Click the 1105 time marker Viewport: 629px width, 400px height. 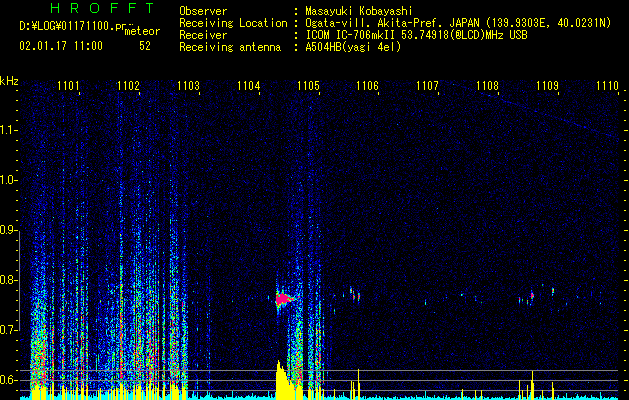coord(308,85)
